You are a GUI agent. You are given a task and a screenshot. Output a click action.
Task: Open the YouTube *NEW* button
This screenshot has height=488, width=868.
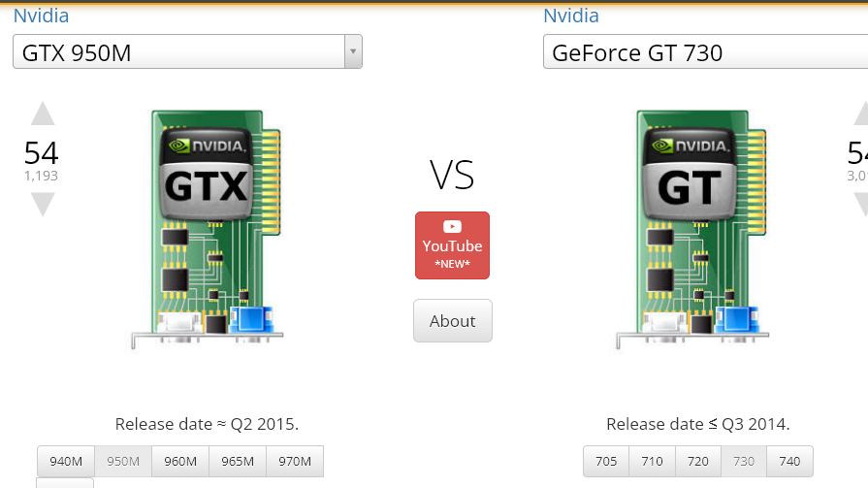(x=452, y=245)
